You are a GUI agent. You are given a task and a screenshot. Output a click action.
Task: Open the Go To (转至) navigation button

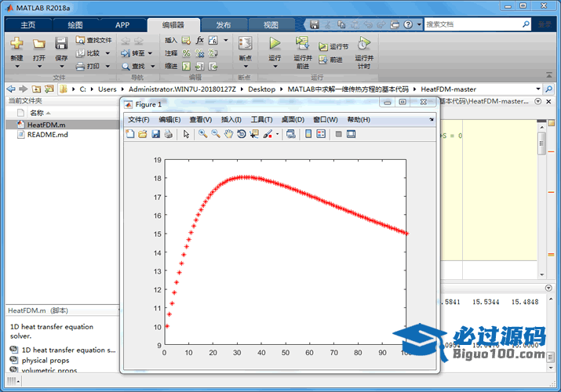click(x=133, y=53)
